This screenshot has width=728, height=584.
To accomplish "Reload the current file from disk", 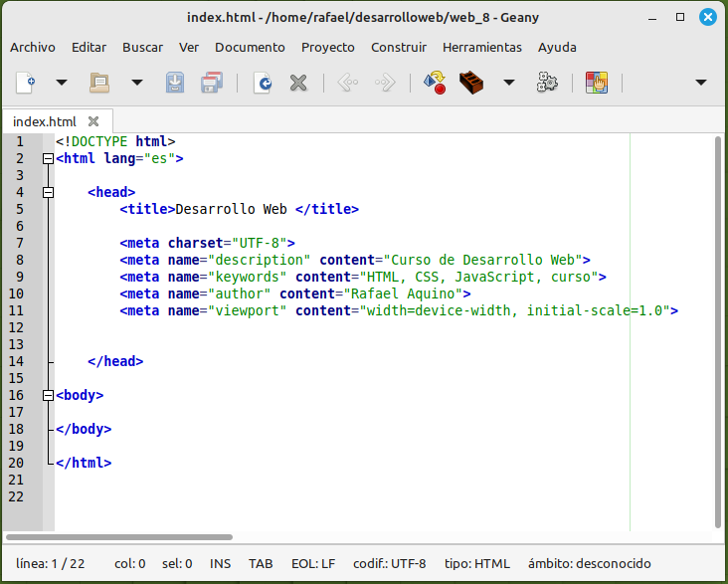I will [263, 83].
